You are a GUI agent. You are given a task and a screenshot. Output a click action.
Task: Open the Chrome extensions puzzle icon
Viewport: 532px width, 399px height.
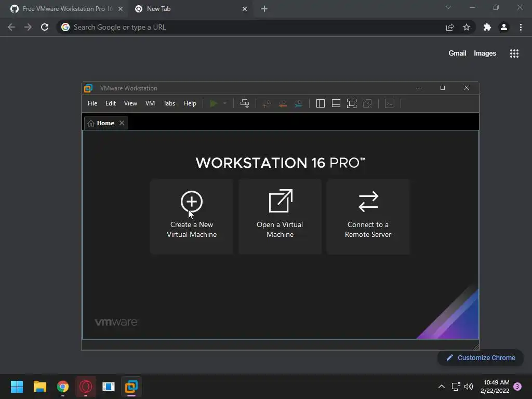487,27
